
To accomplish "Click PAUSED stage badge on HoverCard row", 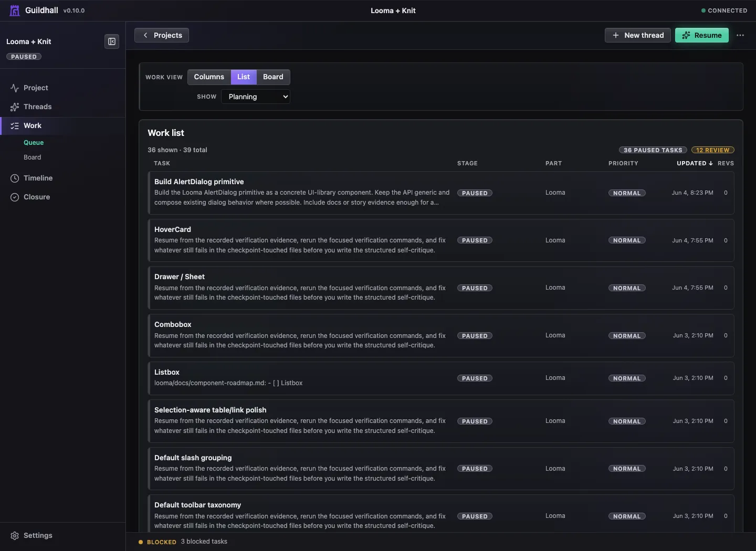I will pos(475,240).
